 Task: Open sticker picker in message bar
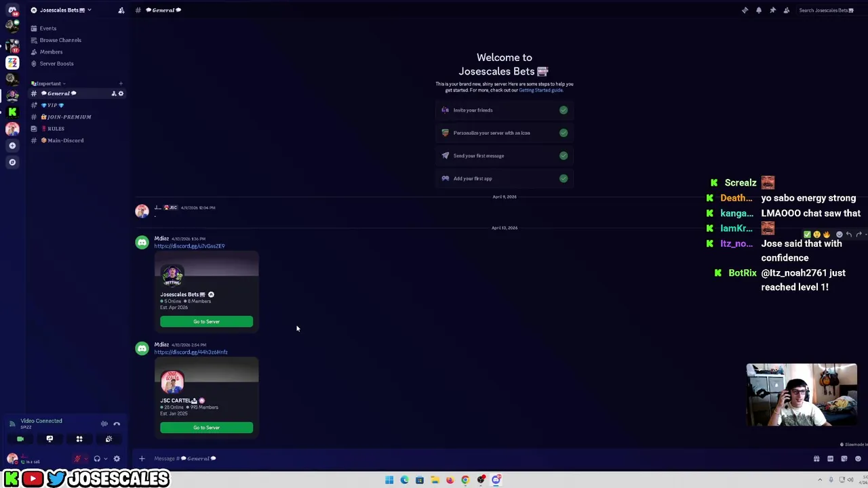844,459
